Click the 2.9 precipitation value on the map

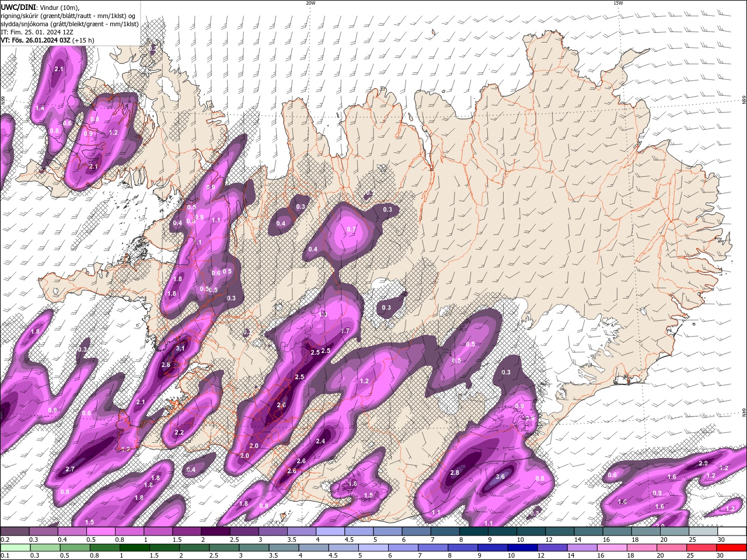click(x=703, y=463)
